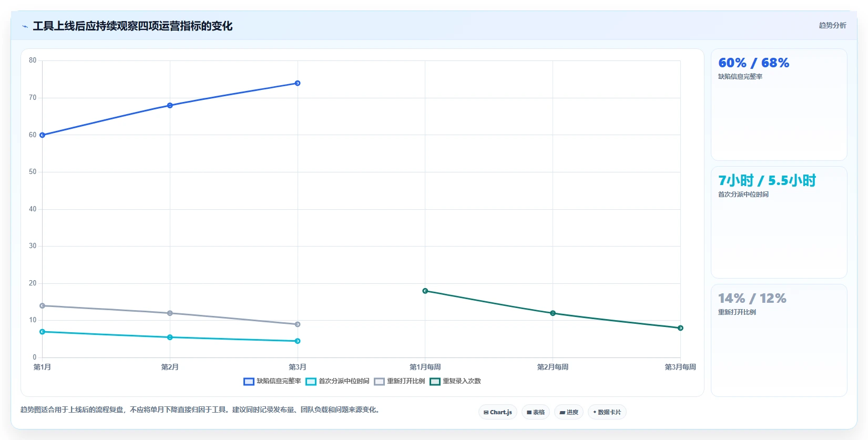
Task: Click the 重新打开比例 label in the third card
Action: [737, 312]
